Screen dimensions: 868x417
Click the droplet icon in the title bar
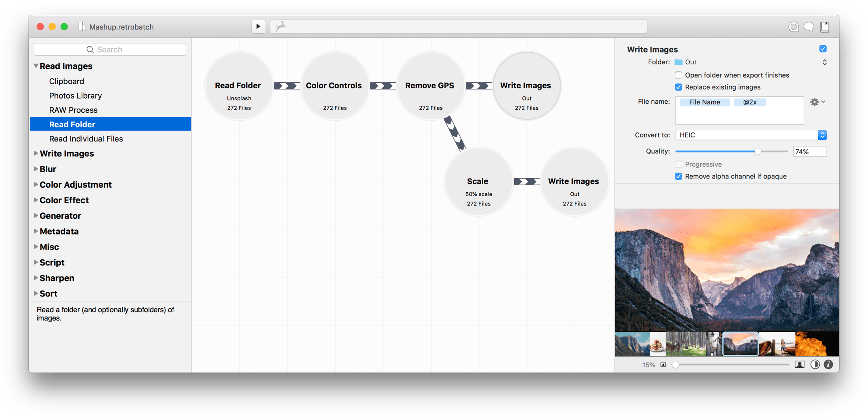793,26
